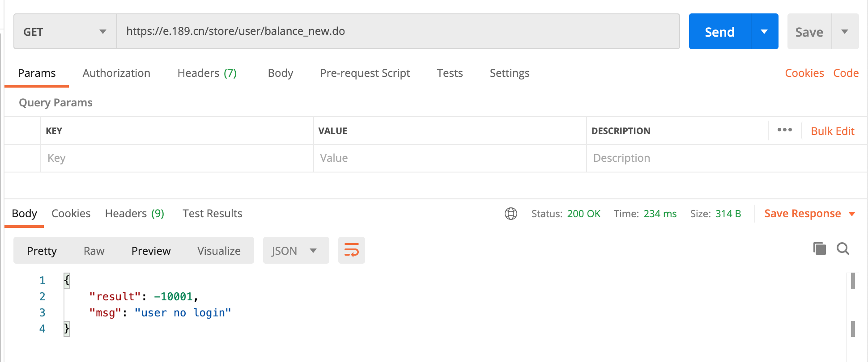Click the "200 OK" status text
Image resolution: width=868 pixels, height=362 pixels.
[x=583, y=214]
